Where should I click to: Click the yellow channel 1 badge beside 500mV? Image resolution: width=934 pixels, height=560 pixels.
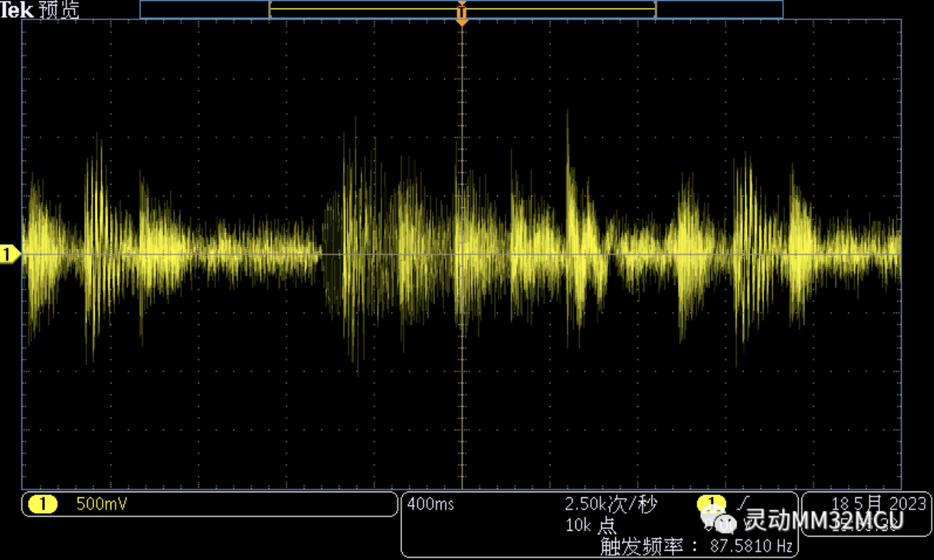click(x=43, y=504)
